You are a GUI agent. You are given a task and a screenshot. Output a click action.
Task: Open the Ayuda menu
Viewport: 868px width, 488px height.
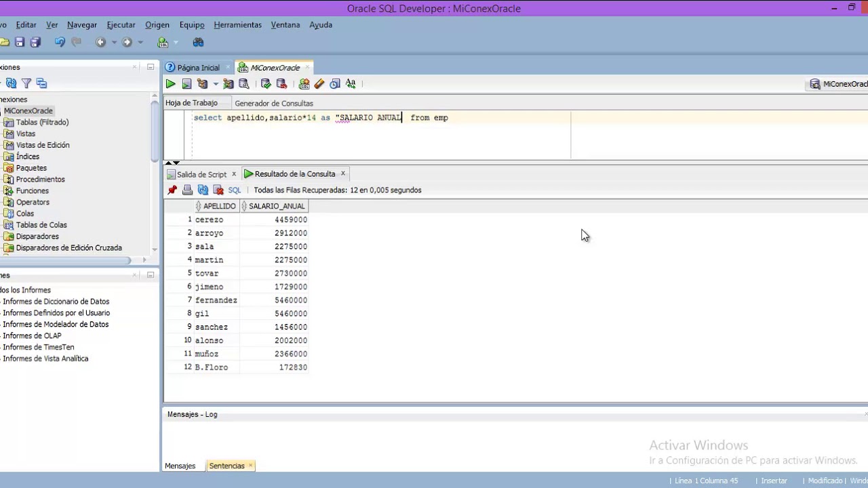point(321,25)
